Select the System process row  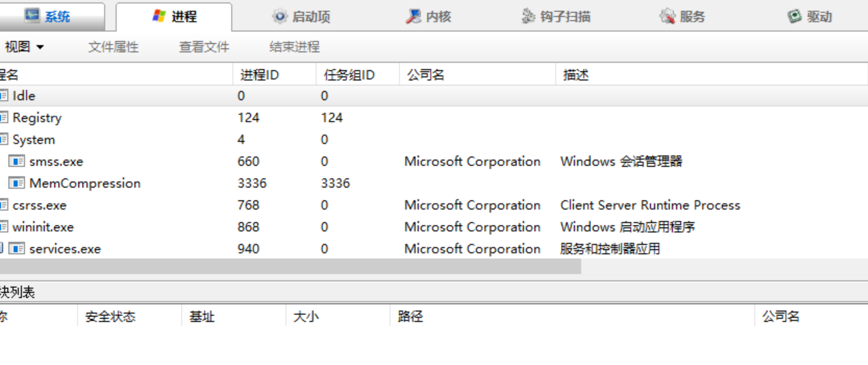[x=434, y=139]
